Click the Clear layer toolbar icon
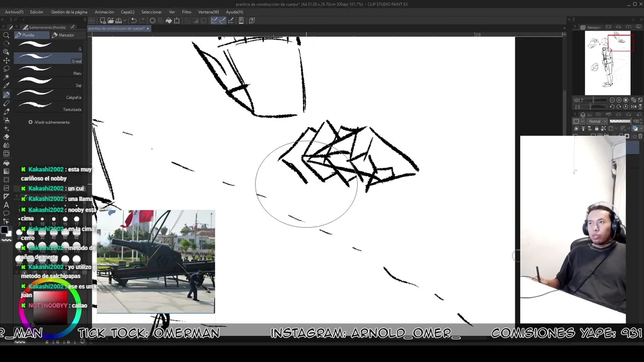The height and width of the screenshot is (362, 644). pos(152,21)
